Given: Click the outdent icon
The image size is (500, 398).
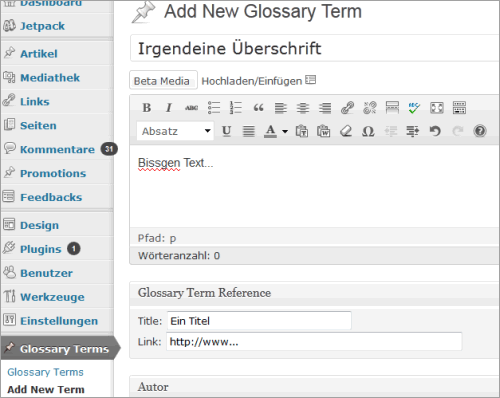Looking at the screenshot, I should pos(391,131).
